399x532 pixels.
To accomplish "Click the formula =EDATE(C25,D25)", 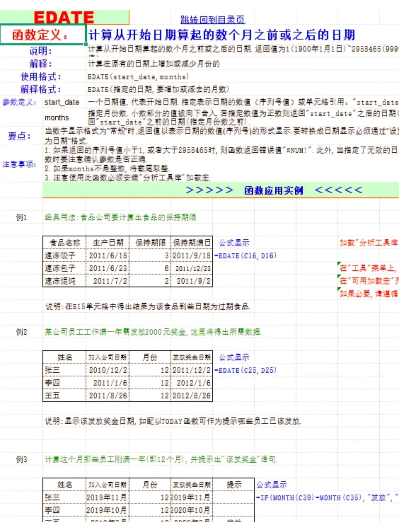I will point(245,370).
